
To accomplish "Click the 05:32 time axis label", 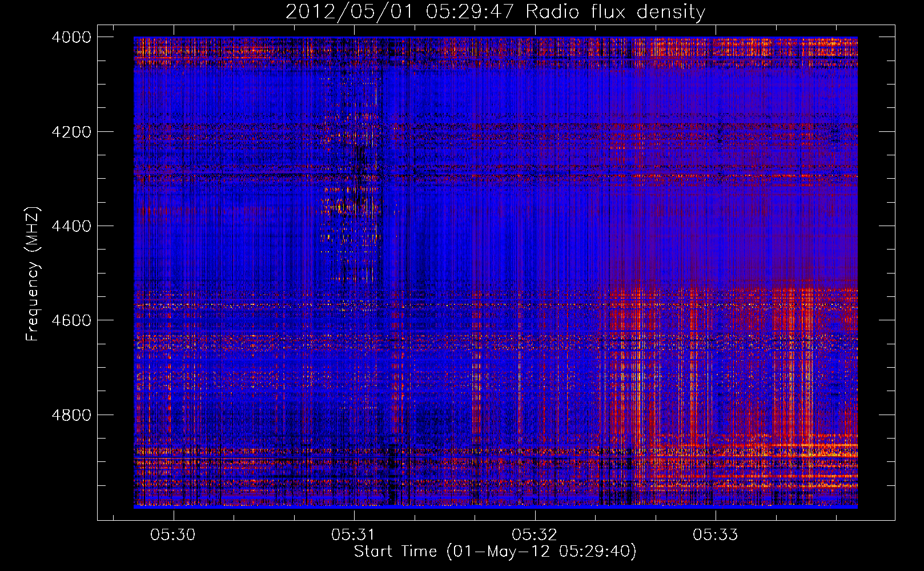I will pyautogui.click(x=535, y=535).
